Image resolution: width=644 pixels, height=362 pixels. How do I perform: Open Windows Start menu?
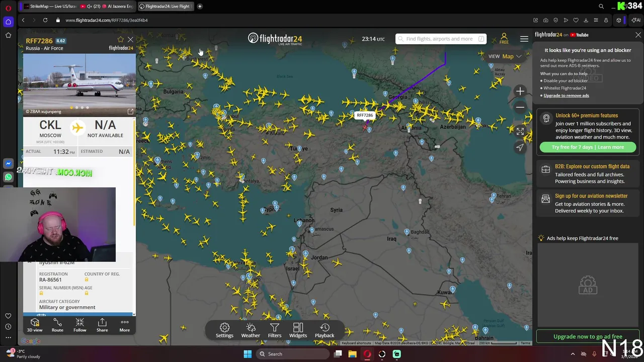pyautogui.click(x=248, y=354)
